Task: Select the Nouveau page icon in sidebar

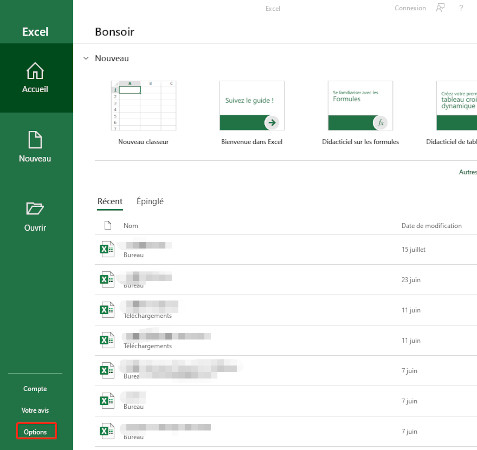Action: pos(35,140)
